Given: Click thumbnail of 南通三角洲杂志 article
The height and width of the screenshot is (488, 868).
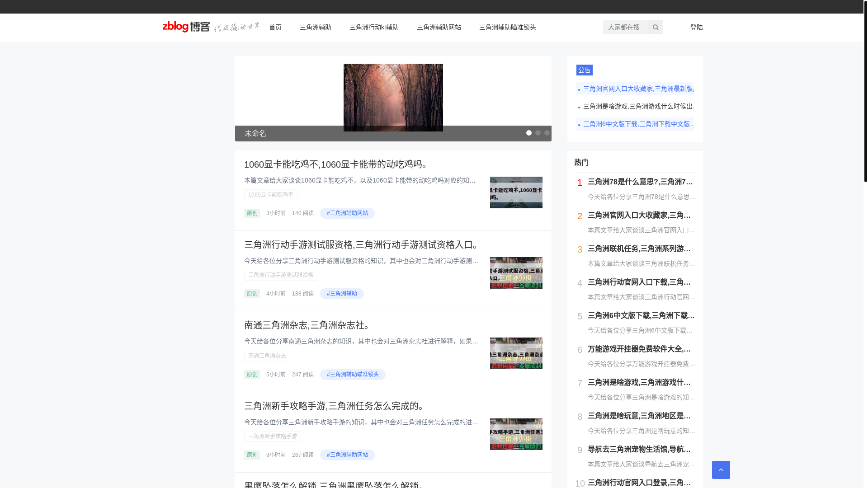Looking at the screenshot, I should click(516, 353).
